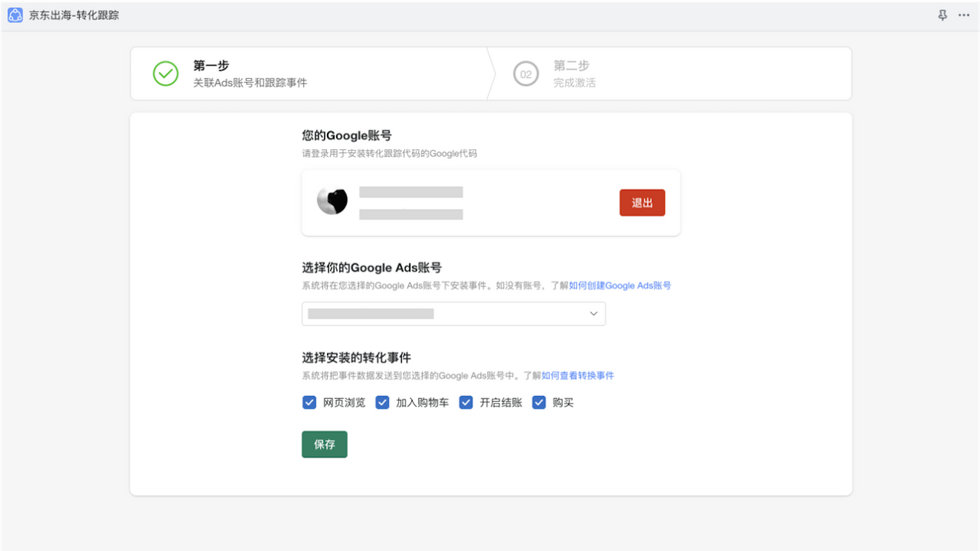980x551 pixels.
Task: Click the 京东出海 app logo icon
Action: click(15, 15)
